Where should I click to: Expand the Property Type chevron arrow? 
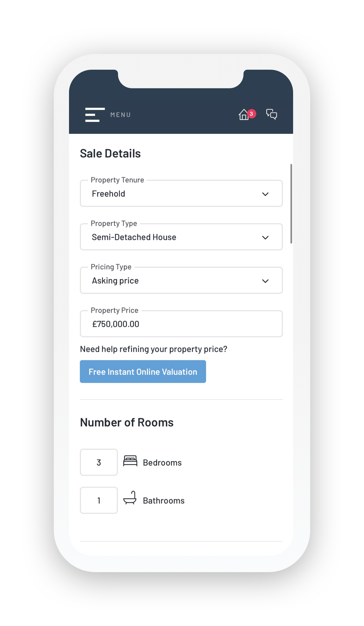(265, 237)
